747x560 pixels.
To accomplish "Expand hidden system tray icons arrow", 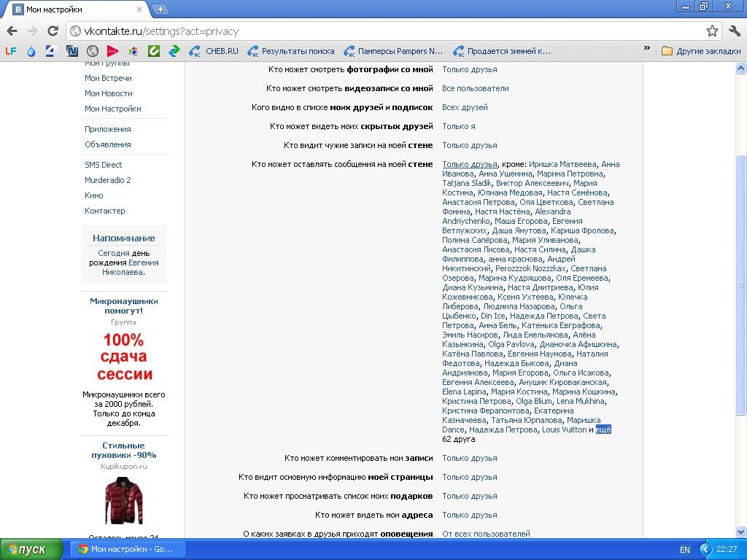I will 705,549.
